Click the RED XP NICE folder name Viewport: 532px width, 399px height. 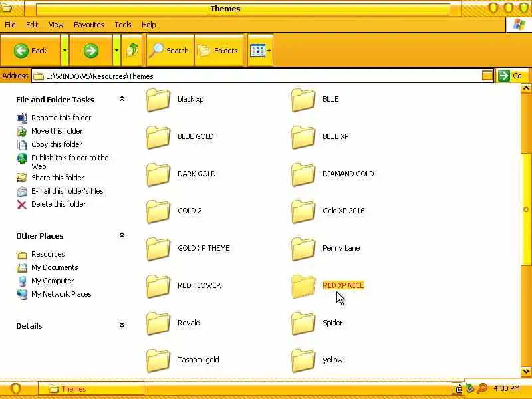pos(343,285)
